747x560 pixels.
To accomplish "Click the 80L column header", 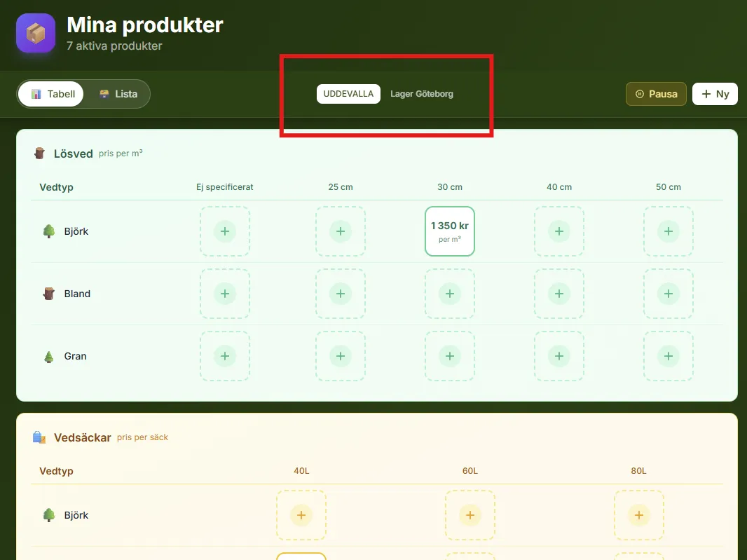I will pos(639,471).
